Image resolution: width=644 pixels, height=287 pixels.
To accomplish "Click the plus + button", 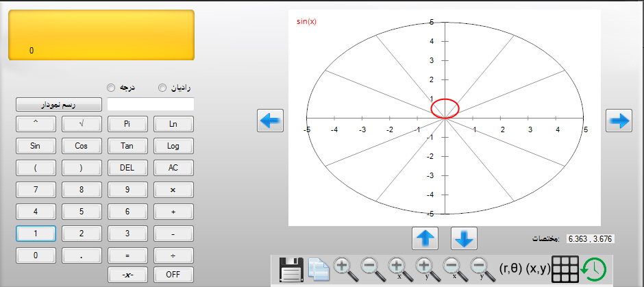I will 173,212.
